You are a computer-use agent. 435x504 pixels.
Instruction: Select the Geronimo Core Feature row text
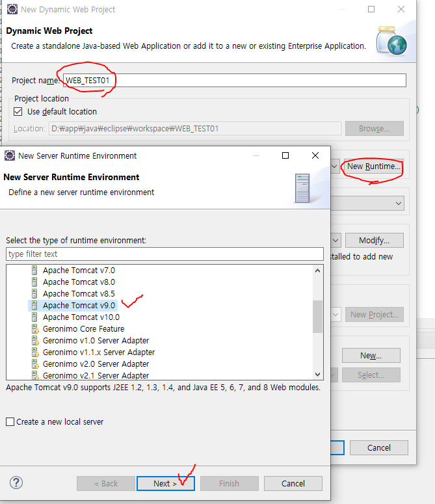tap(83, 329)
